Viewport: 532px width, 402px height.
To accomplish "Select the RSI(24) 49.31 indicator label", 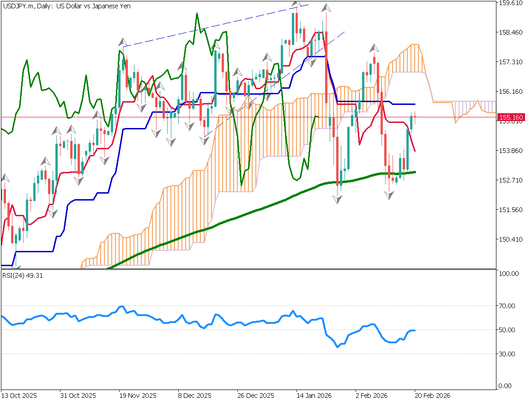I will click(x=22, y=276).
